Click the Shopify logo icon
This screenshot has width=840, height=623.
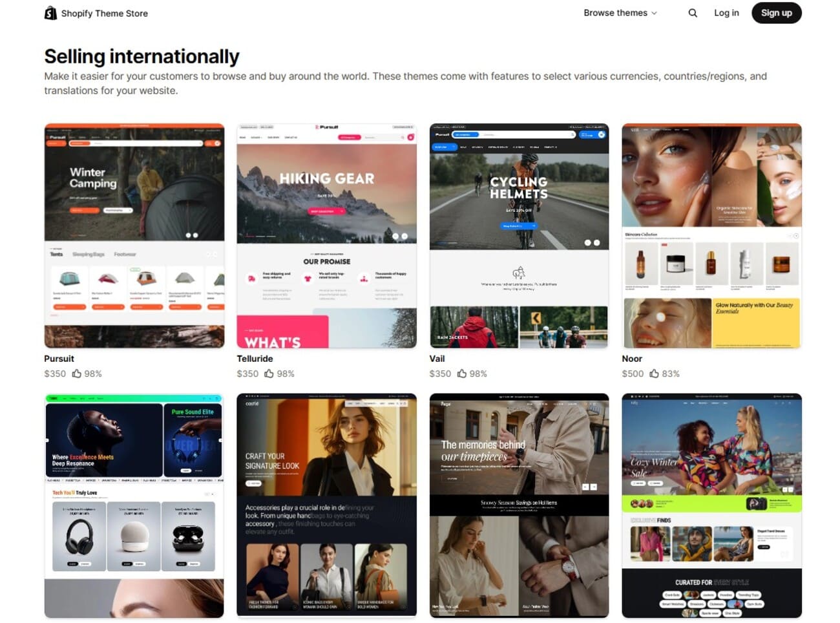48,12
